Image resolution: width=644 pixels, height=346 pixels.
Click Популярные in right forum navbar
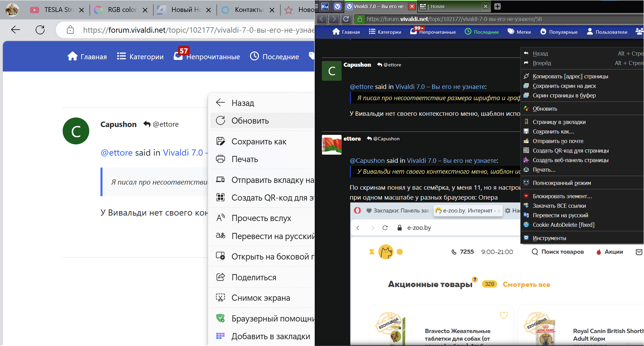[x=559, y=32]
